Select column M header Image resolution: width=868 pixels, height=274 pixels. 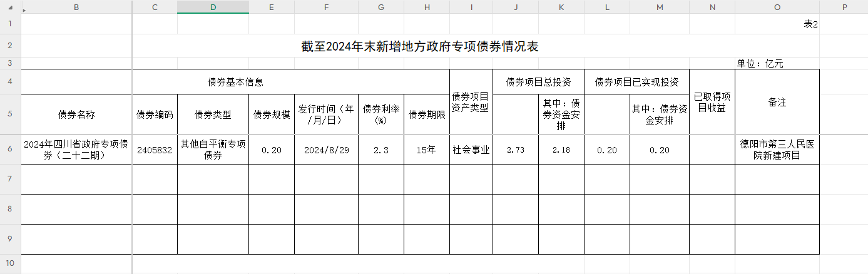click(660, 7)
